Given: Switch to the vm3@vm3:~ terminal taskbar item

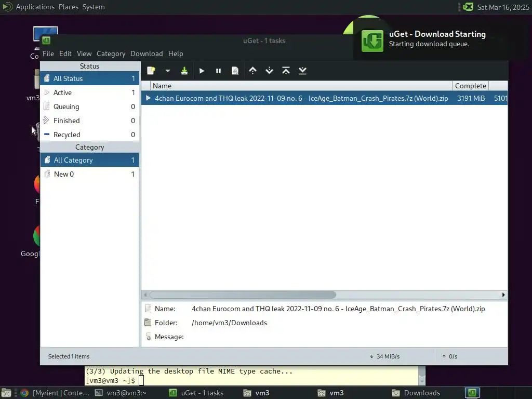Looking at the screenshot, I should (x=121, y=393).
